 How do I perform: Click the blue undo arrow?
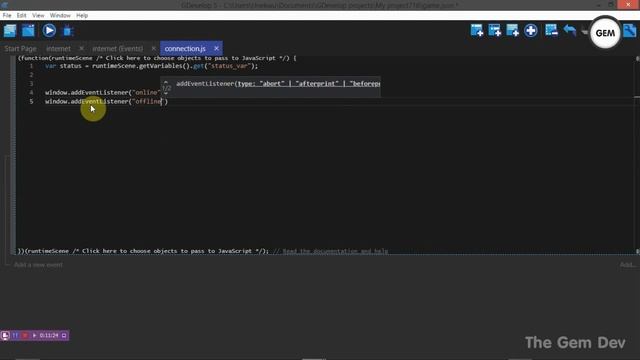coord(570,31)
